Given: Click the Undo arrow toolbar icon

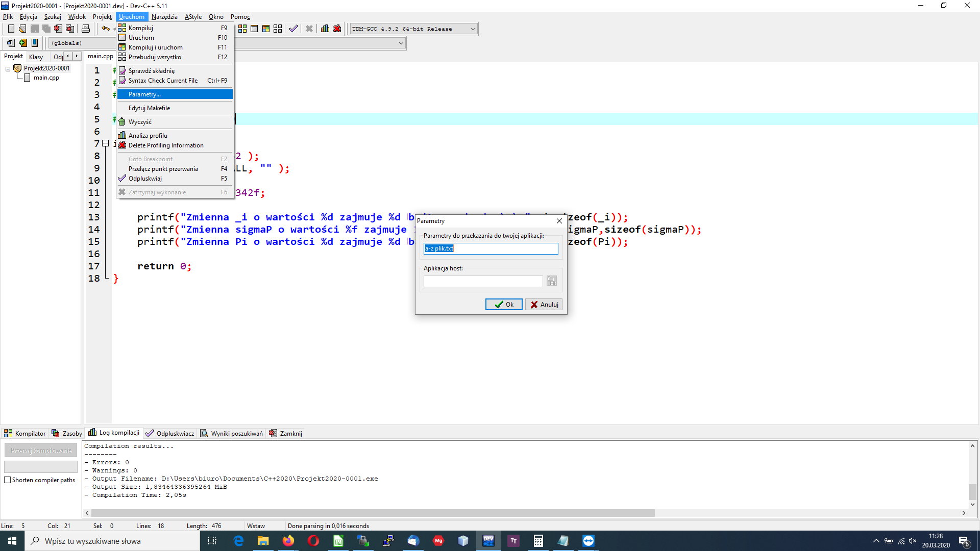Looking at the screenshot, I should [105, 29].
